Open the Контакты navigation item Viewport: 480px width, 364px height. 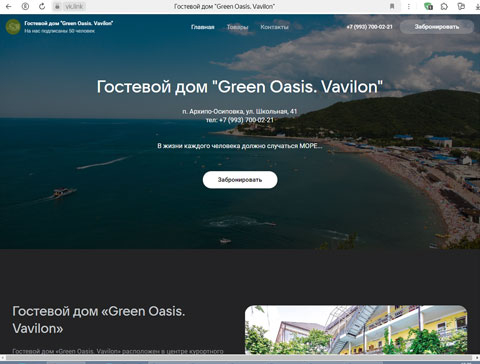coord(274,27)
